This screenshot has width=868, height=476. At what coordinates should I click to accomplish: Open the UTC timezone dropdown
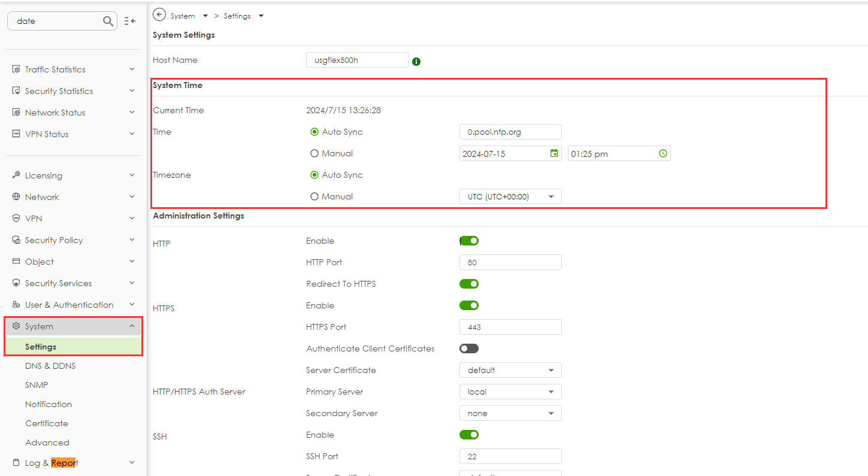tap(510, 196)
